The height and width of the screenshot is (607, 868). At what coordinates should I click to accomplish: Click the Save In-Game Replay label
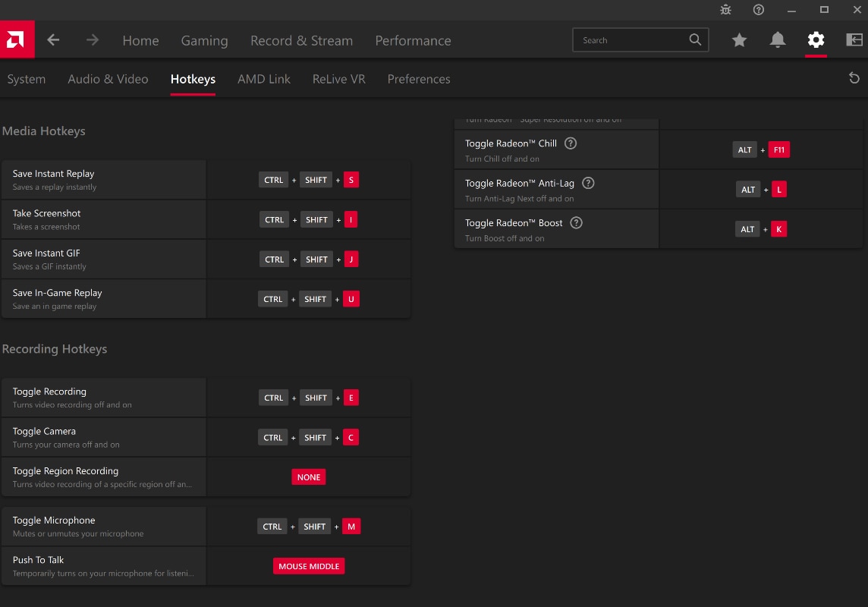point(58,294)
